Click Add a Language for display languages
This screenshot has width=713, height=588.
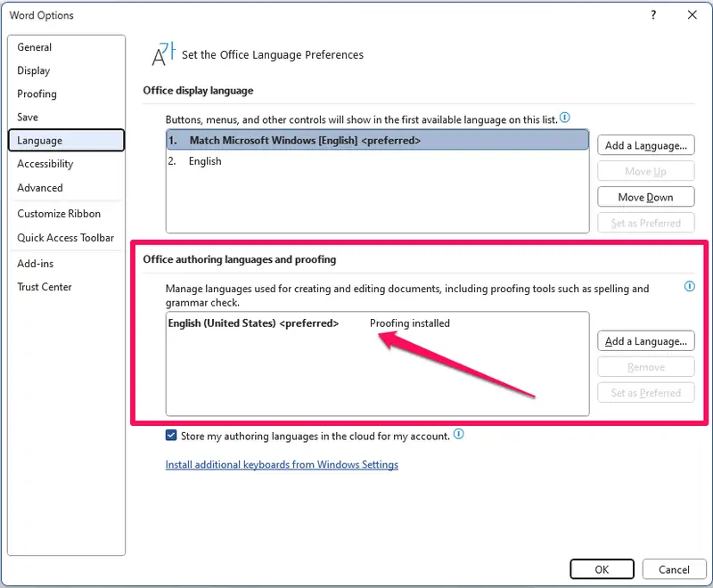[645, 145]
